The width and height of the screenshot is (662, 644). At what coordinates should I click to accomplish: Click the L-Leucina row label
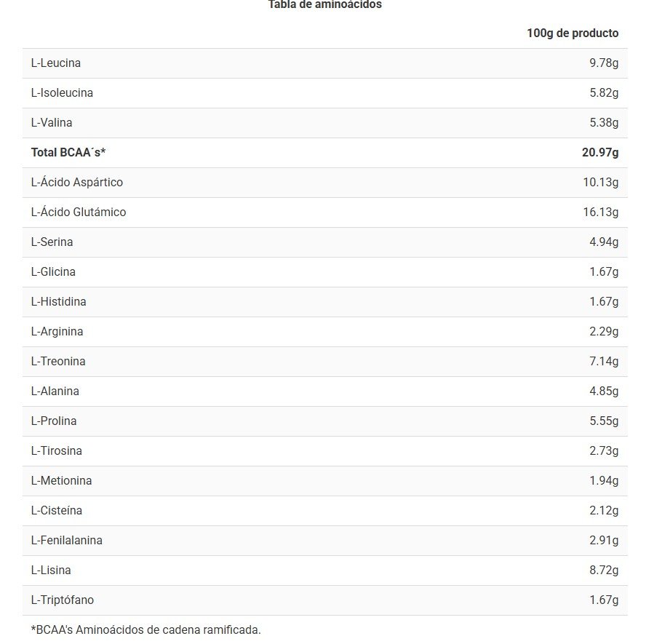coord(56,63)
